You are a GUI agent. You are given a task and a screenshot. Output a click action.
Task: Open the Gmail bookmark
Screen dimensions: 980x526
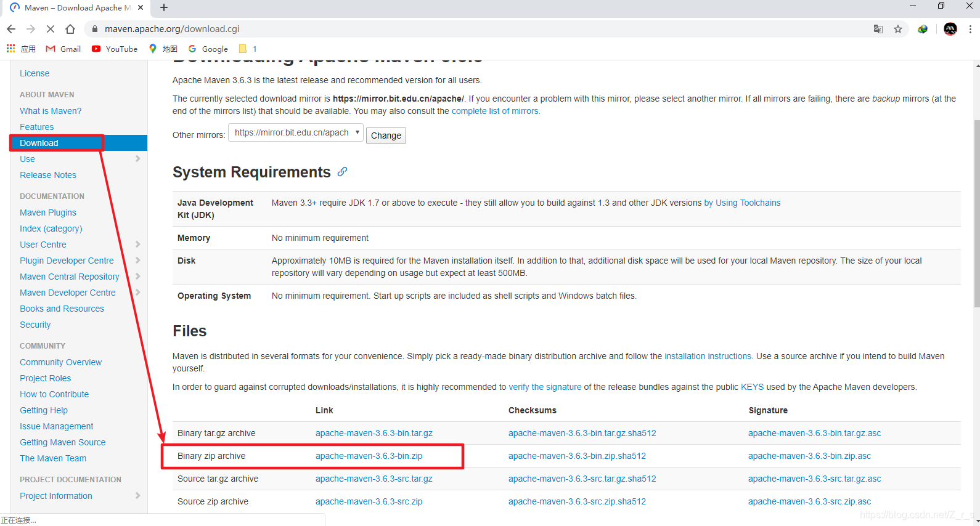pyautogui.click(x=63, y=49)
